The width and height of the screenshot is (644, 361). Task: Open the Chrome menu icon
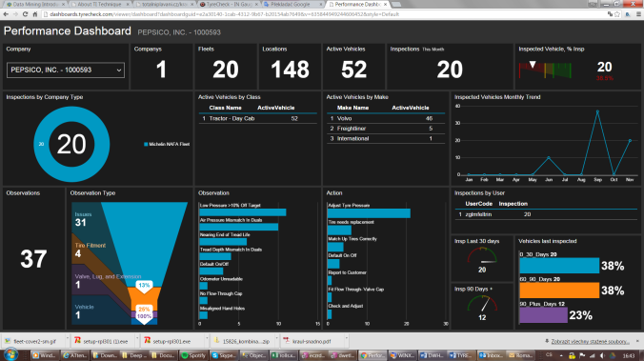click(638, 14)
